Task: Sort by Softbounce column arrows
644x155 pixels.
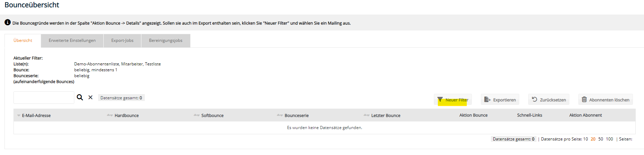Action: (197, 115)
